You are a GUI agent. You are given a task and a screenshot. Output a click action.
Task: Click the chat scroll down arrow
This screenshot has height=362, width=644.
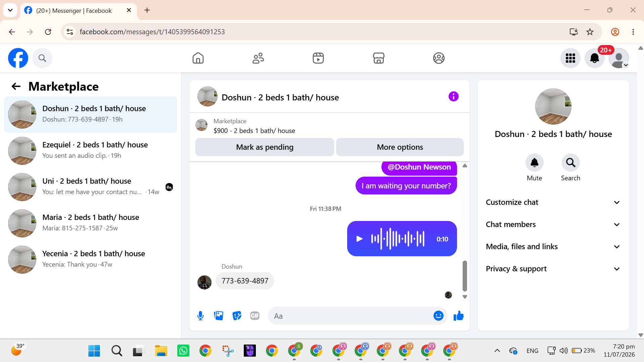pos(465,297)
